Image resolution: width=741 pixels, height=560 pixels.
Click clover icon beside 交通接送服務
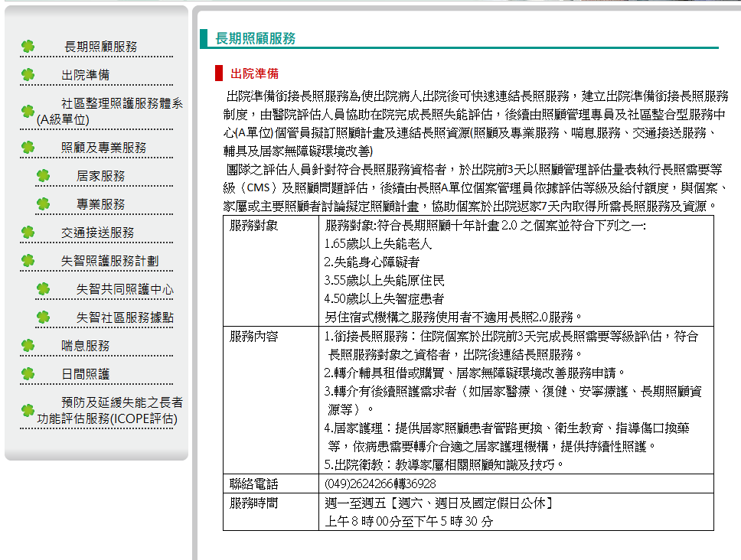tap(28, 233)
